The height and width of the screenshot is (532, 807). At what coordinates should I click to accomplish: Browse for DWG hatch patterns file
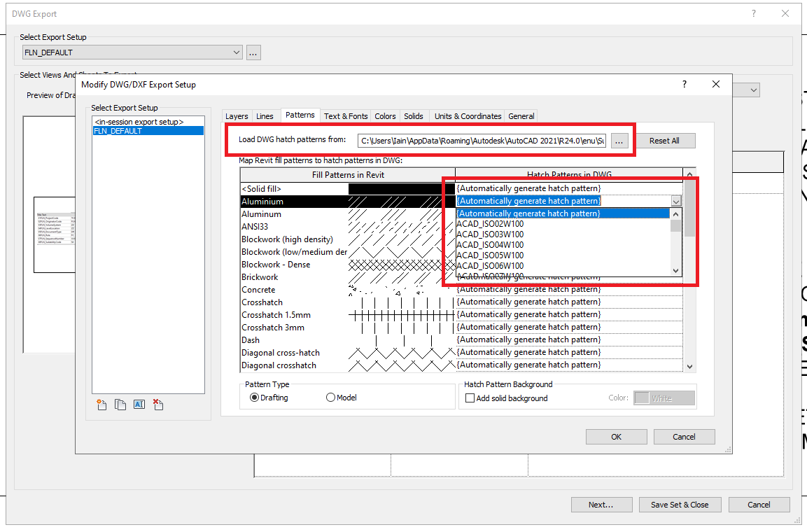[x=619, y=140]
